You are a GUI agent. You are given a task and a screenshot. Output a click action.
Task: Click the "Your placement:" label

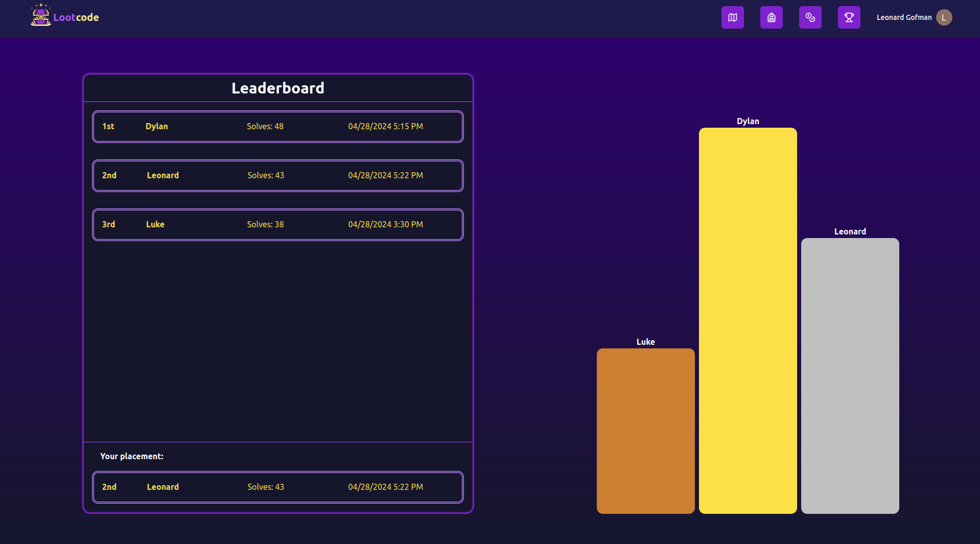pyautogui.click(x=132, y=457)
